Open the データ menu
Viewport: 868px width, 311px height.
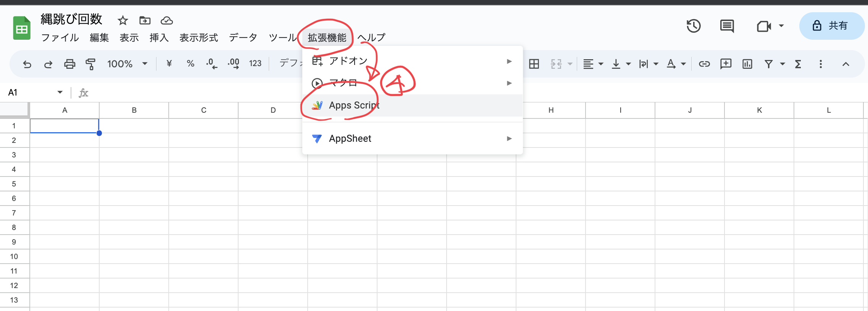(243, 37)
